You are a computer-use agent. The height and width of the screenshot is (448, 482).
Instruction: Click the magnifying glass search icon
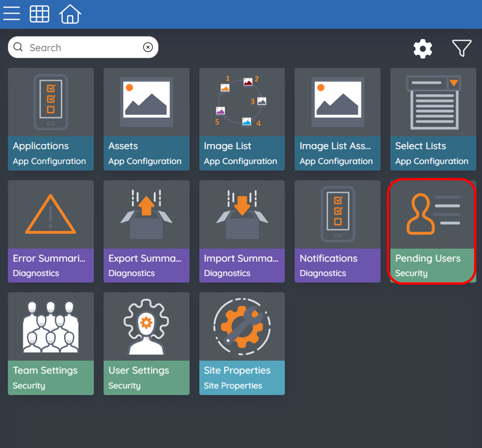[x=18, y=47]
